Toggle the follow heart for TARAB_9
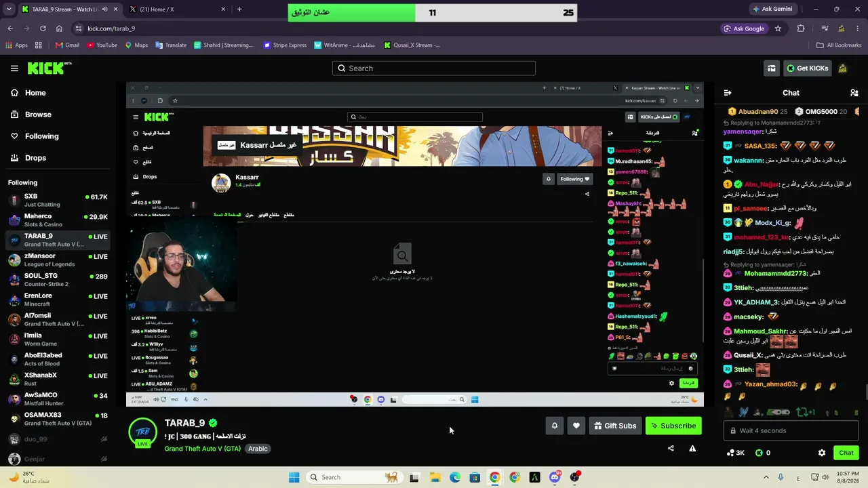Screen dimensions: 868x488 (x=576, y=426)
